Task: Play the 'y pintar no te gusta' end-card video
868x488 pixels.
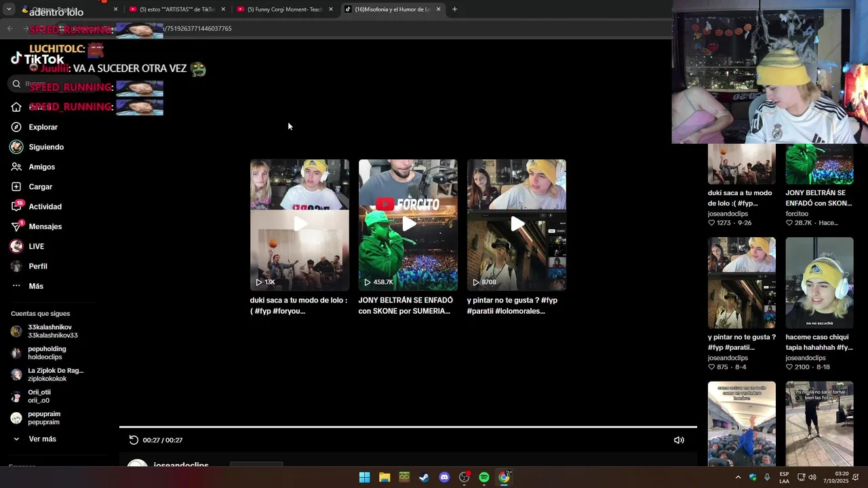Action: pyautogui.click(x=517, y=225)
